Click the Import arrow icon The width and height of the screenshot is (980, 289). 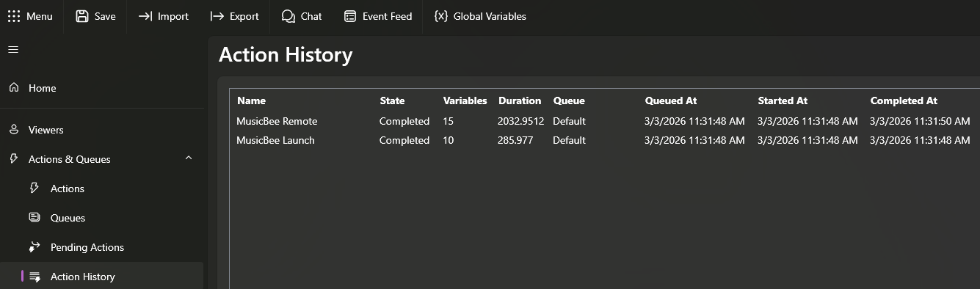145,16
